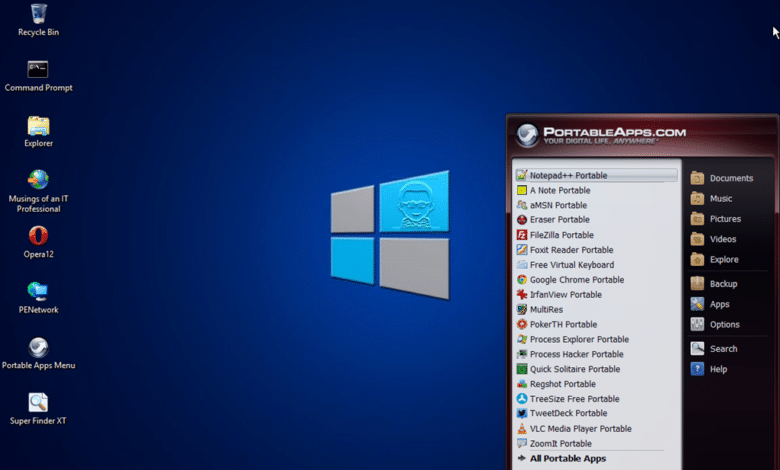Screen dimensions: 780x470
Task: Select the TweetDeck Portable text entry
Action: (x=569, y=413)
